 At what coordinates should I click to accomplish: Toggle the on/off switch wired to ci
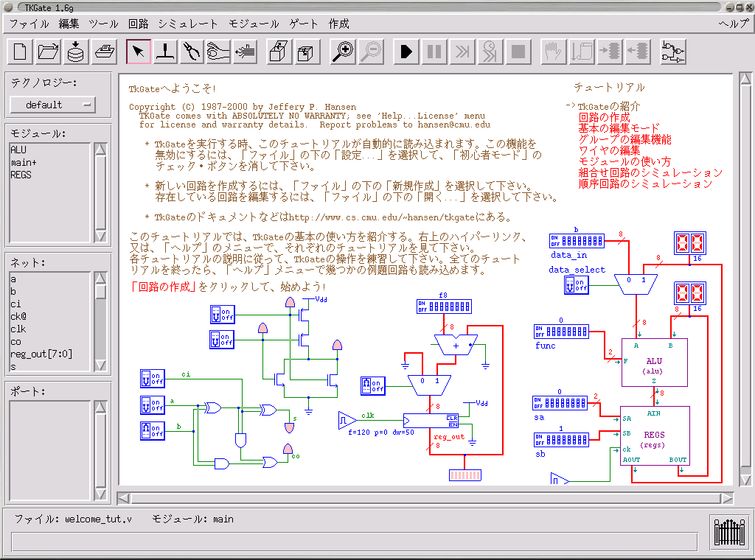click(x=153, y=379)
